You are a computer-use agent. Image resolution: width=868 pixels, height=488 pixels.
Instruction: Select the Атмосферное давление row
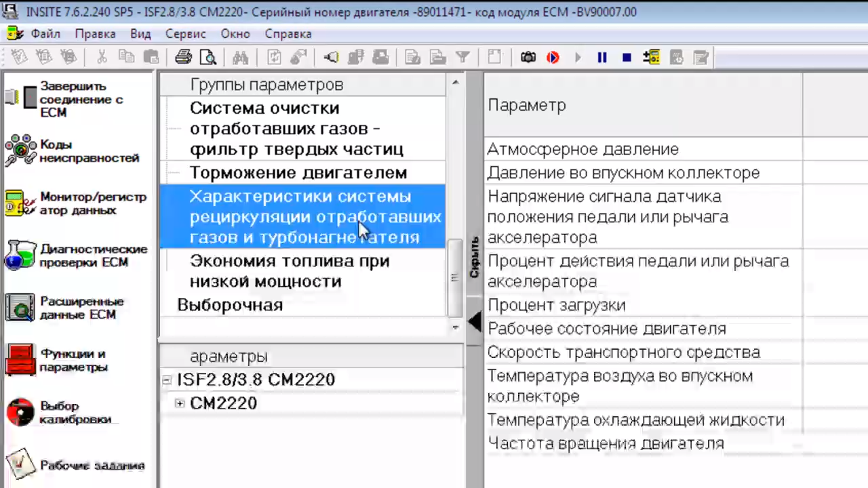643,149
